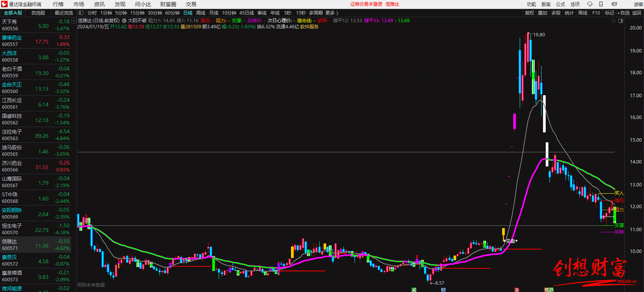Image resolution: width=644 pixels, height=292 pixels.
Task: Toggle the right side panel icon
Action: coord(621,21)
